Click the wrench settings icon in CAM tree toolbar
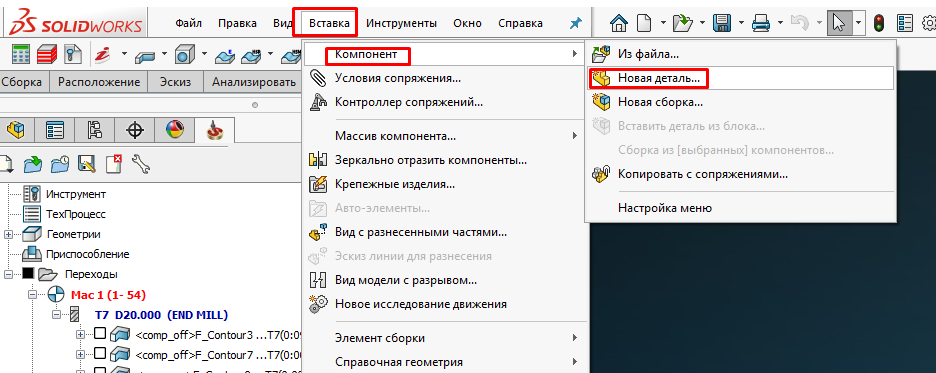Screen dimensions: 936x373 click(x=141, y=164)
